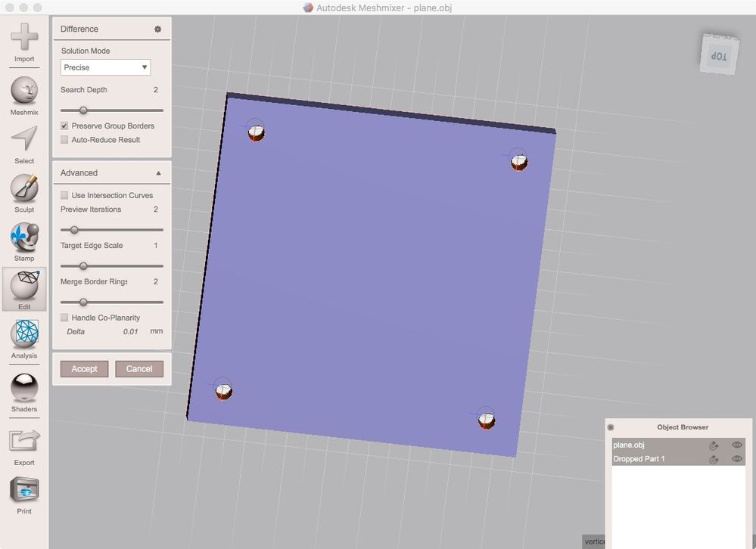Enable Auto-Reduce Result checkbox
Viewport: 756px width, 549px height.
pos(64,140)
